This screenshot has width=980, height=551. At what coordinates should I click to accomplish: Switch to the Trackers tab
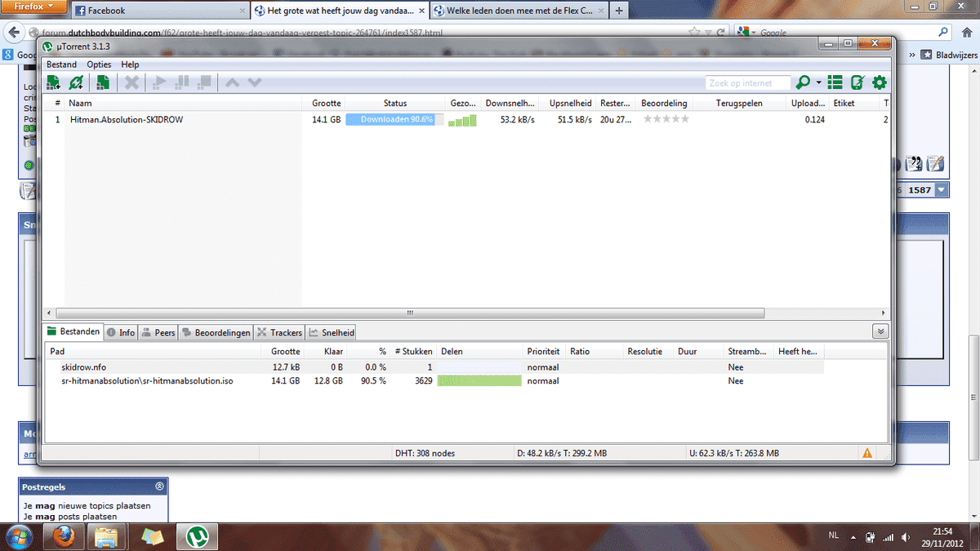tap(279, 332)
